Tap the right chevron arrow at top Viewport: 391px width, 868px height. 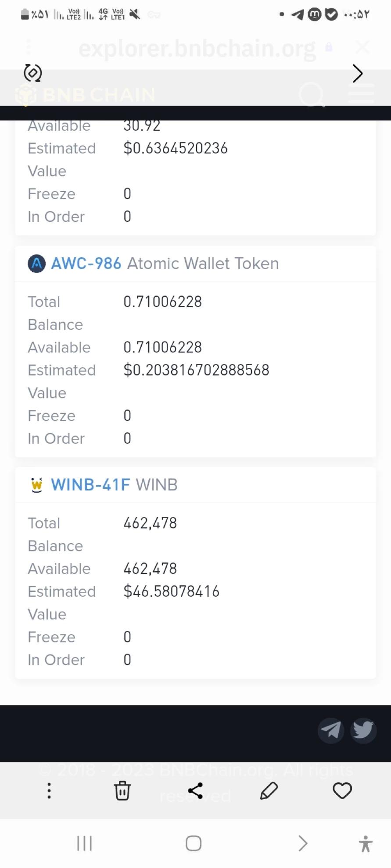click(358, 73)
